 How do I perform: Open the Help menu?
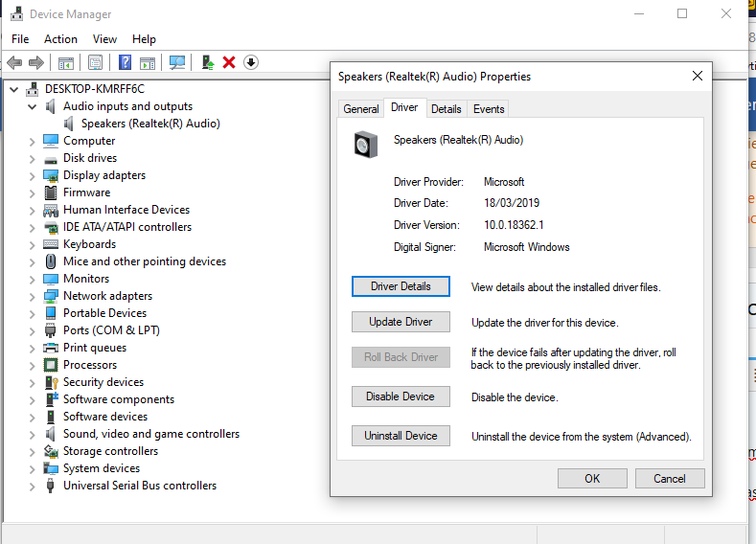pos(144,39)
